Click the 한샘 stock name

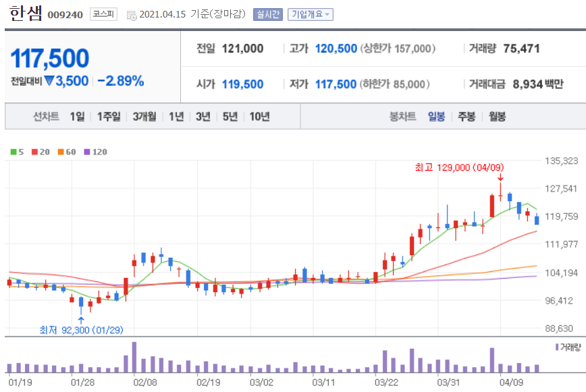26,13
